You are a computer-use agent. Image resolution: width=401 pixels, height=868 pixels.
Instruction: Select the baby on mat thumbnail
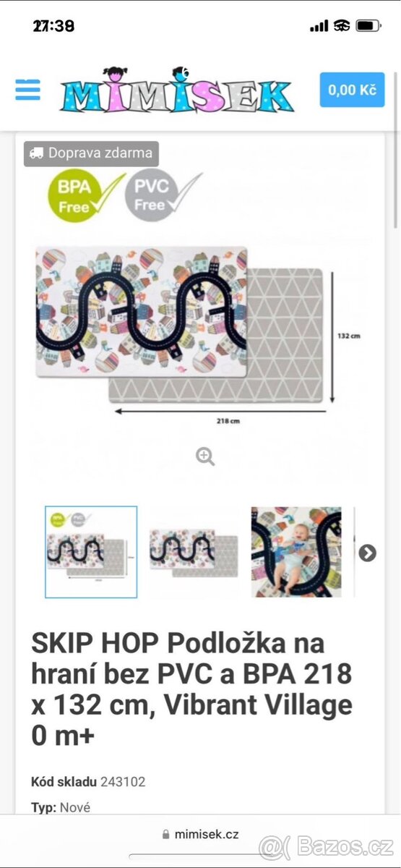(x=296, y=552)
